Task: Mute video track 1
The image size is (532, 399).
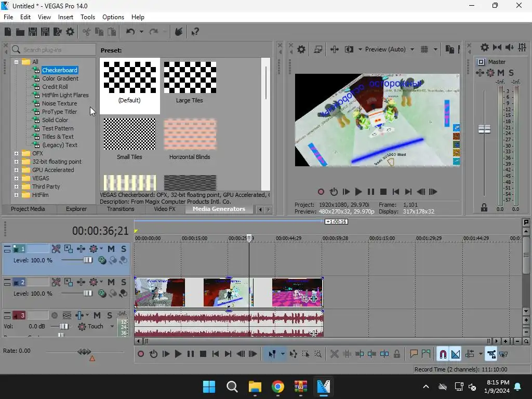Action: click(111, 249)
